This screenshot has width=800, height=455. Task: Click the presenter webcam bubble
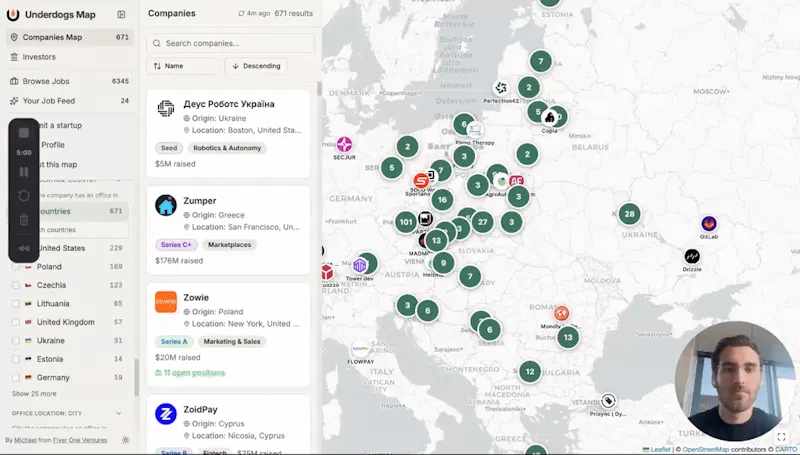735,381
